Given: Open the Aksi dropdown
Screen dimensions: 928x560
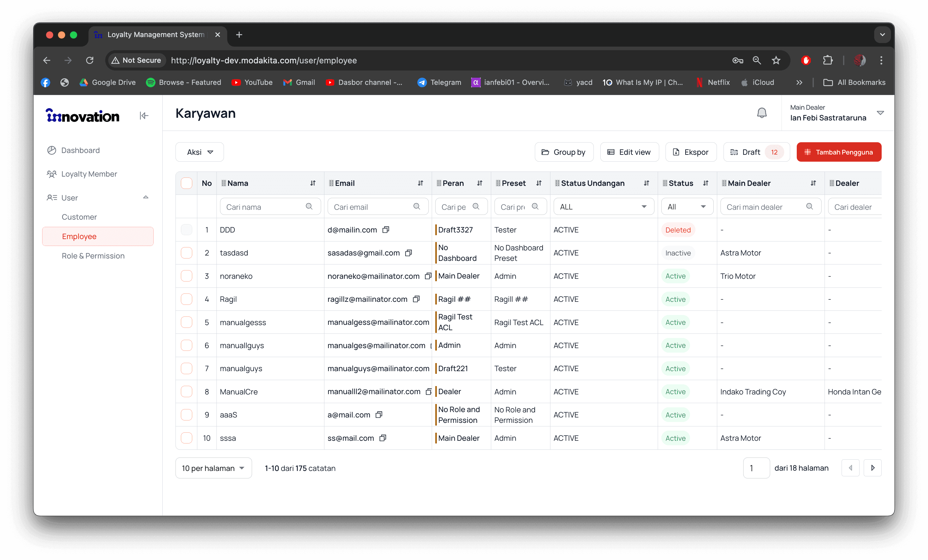Looking at the screenshot, I should pyautogui.click(x=200, y=152).
